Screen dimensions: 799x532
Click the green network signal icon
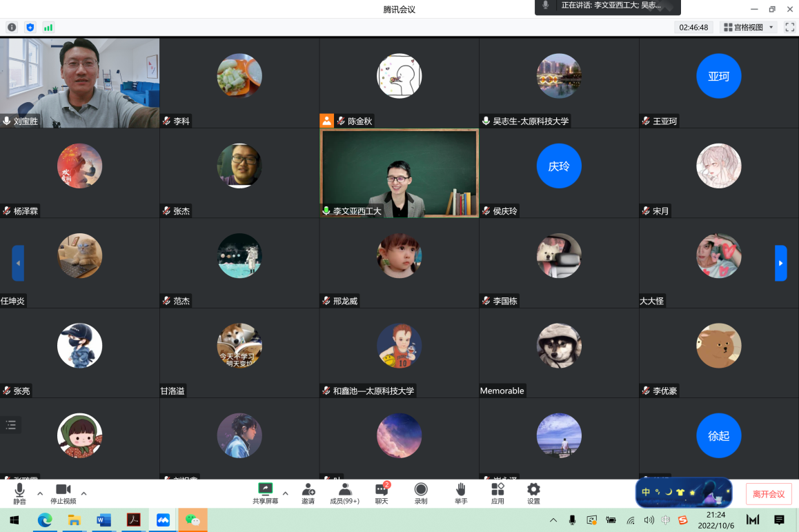[48, 28]
